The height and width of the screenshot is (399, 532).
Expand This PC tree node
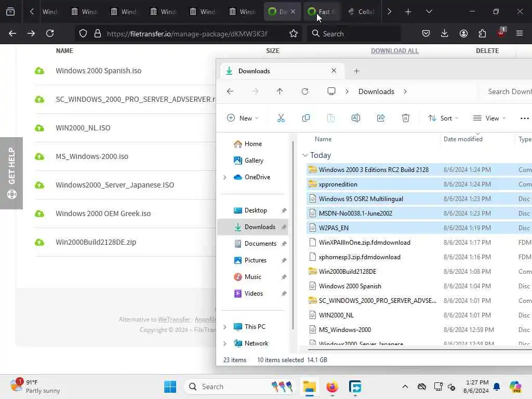tap(224, 327)
